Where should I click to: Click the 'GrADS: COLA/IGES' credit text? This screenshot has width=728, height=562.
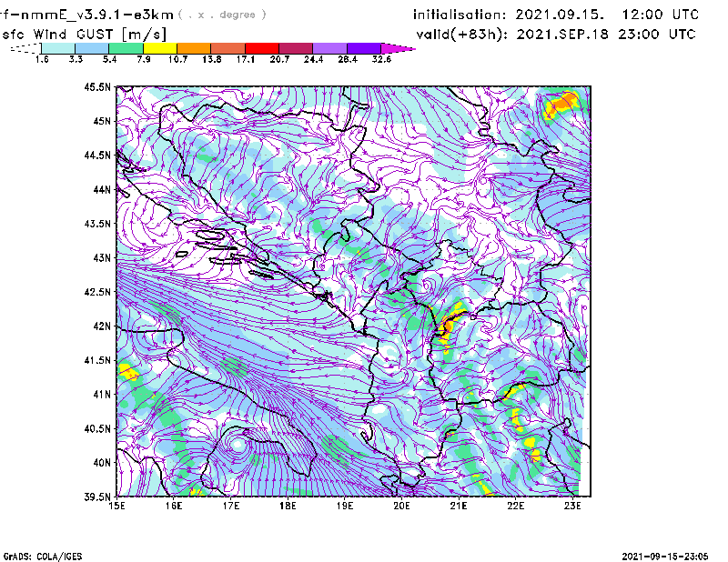tap(42, 557)
